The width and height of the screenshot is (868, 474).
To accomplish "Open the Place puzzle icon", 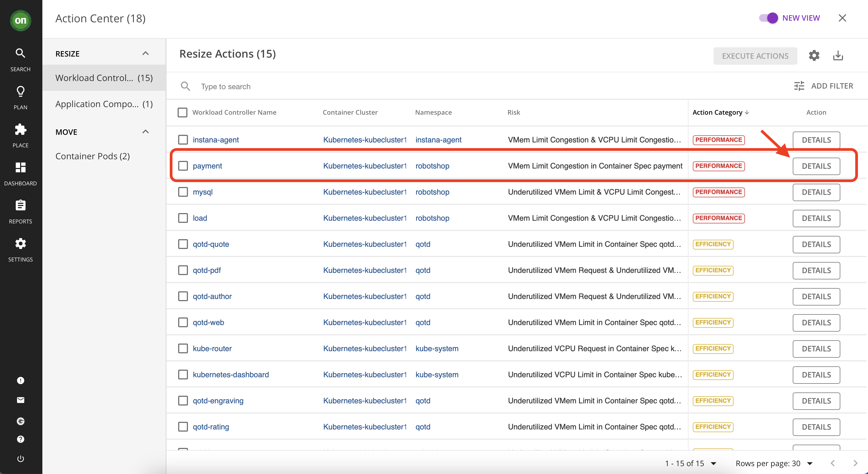I will click(20, 129).
